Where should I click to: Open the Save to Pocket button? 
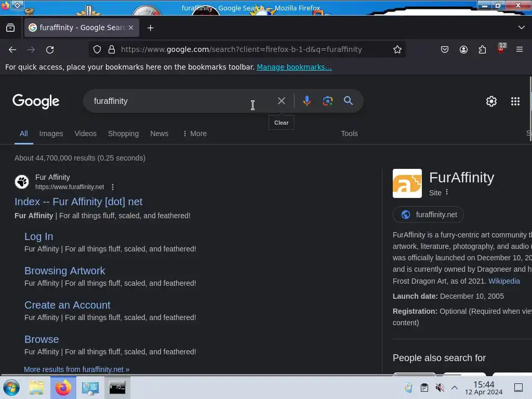click(445, 49)
